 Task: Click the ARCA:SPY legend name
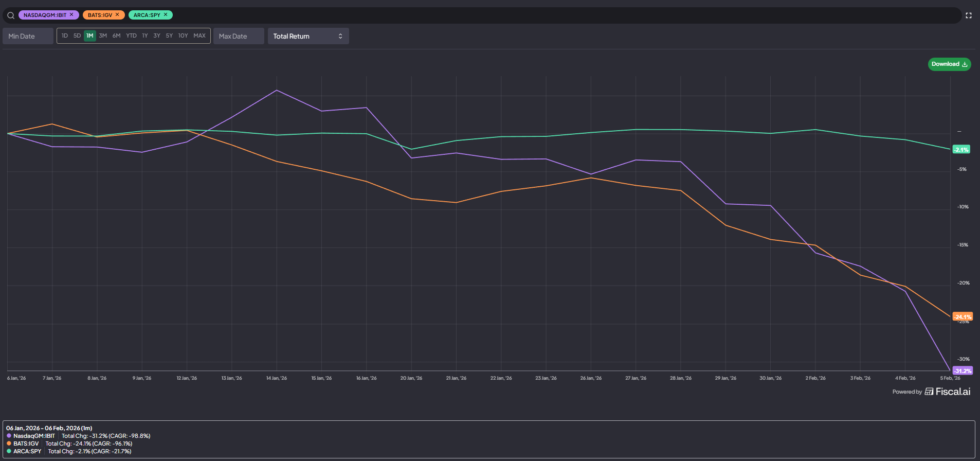point(27,451)
